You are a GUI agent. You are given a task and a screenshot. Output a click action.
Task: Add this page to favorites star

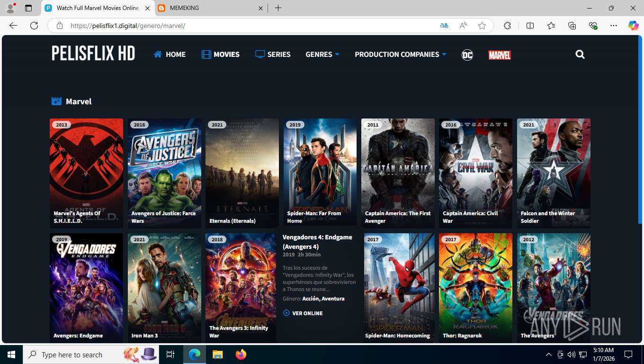tap(482, 26)
